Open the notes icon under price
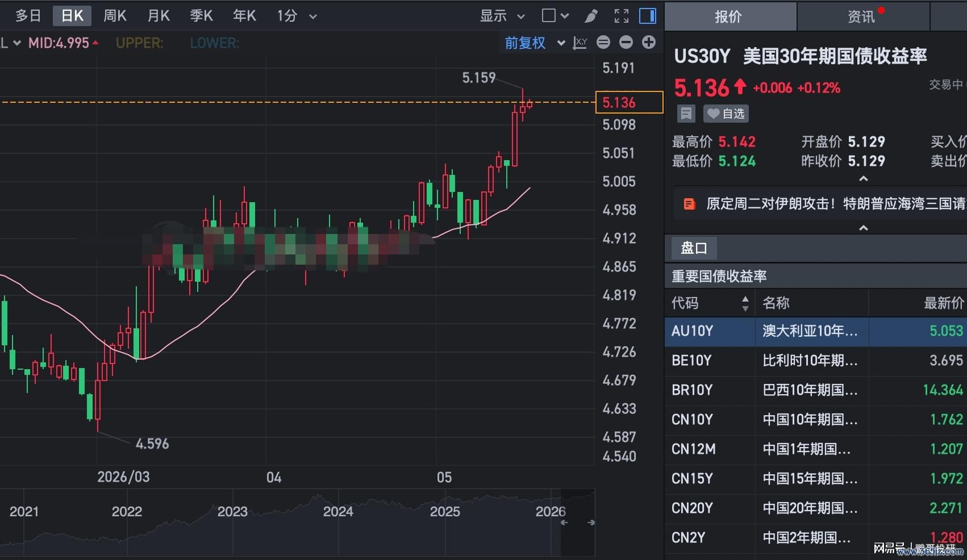967x560 pixels. [686, 114]
